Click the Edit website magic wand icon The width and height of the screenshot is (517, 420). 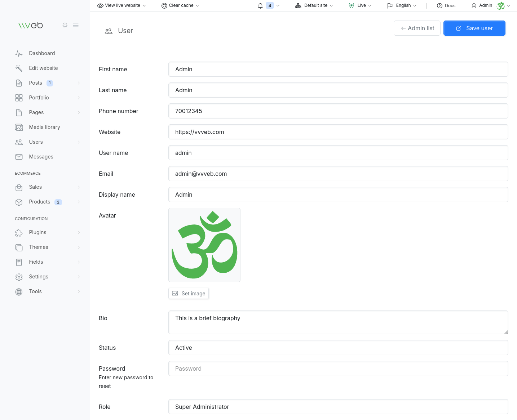coord(19,68)
